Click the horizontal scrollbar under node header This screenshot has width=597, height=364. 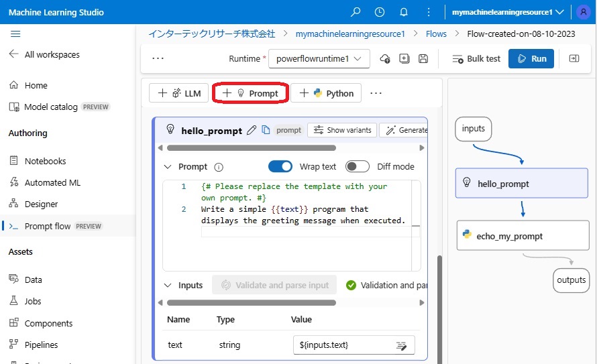252,147
